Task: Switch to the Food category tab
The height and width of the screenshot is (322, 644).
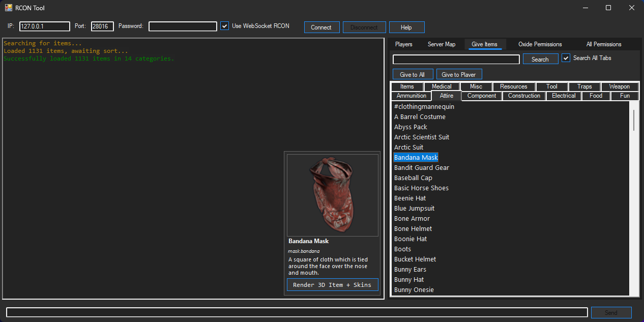Action: 595,95
